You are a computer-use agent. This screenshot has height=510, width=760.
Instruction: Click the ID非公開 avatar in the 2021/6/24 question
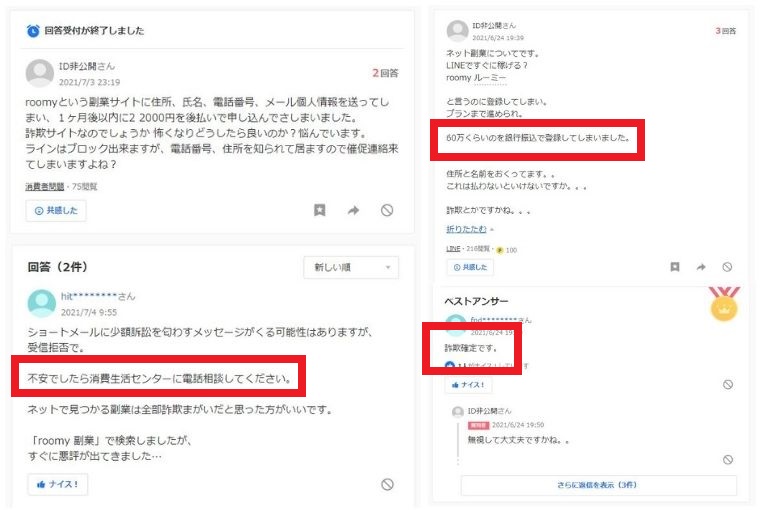coord(457,31)
